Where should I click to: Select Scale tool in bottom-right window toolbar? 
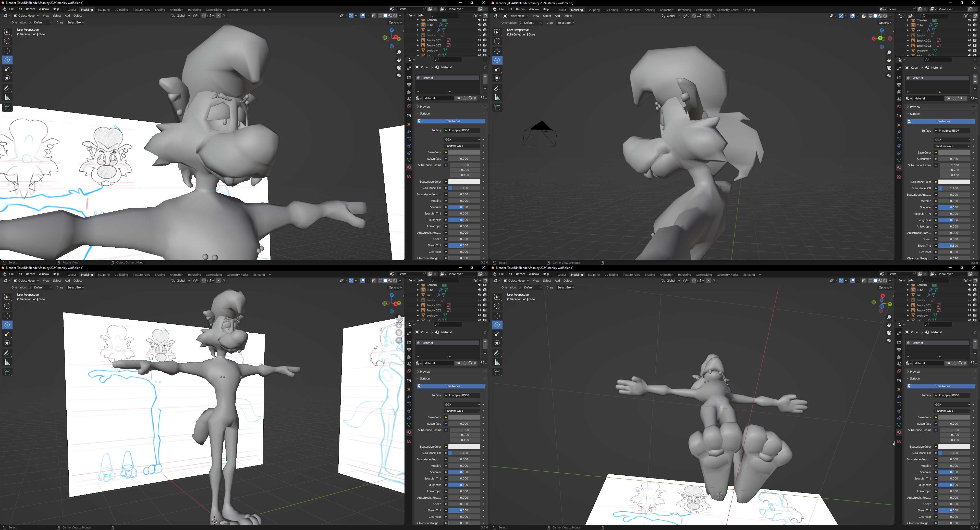pyautogui.click(x=497, y=334)
